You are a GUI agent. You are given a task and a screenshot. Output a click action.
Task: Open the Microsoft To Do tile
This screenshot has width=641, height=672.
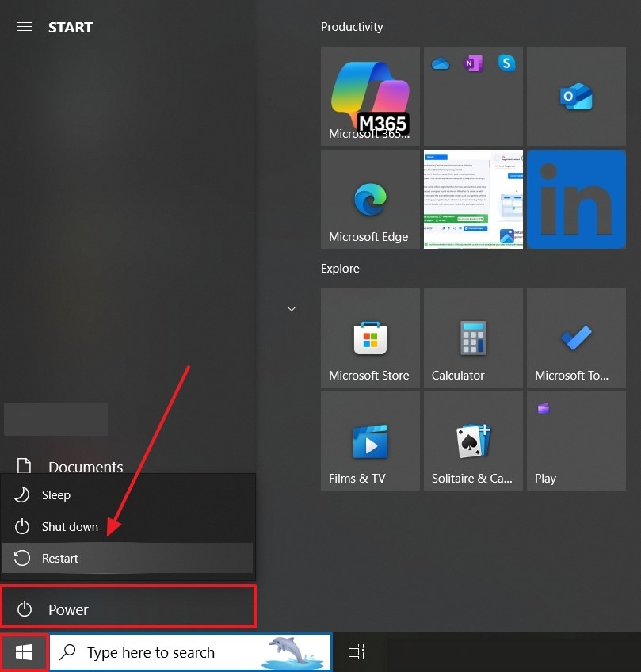coord(576,338)
